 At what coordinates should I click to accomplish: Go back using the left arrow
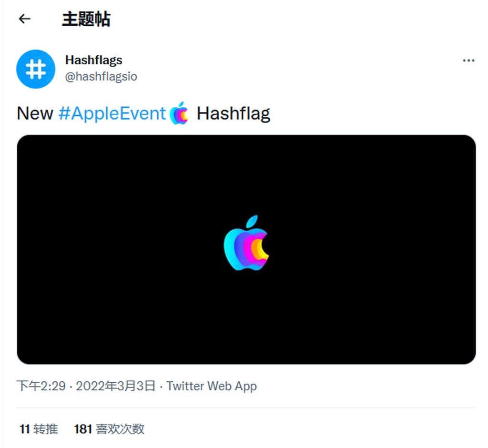point(25,19)
